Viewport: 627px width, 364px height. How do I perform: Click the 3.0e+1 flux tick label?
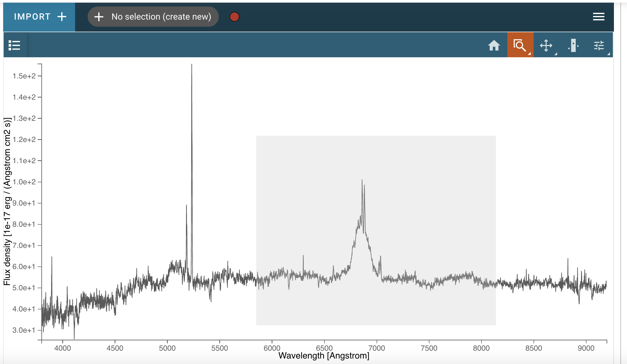click(x=24, y=330)
